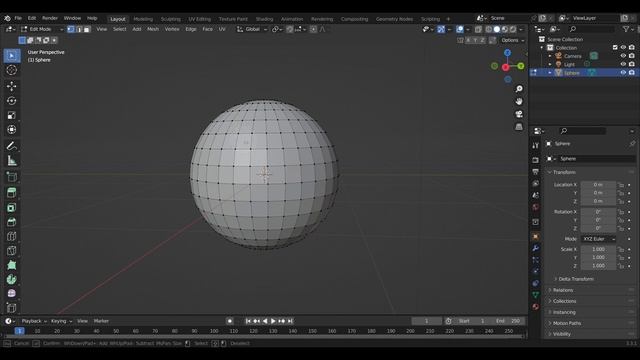640x360 pixels.
Task: Select the Loop Cut tool
Action: tap(12, 236)
